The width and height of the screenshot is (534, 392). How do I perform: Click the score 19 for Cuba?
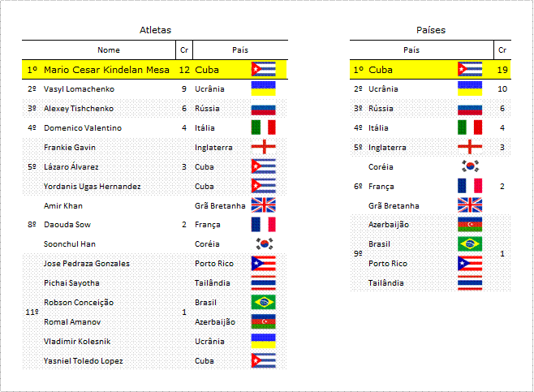click(x=502, y=70)
